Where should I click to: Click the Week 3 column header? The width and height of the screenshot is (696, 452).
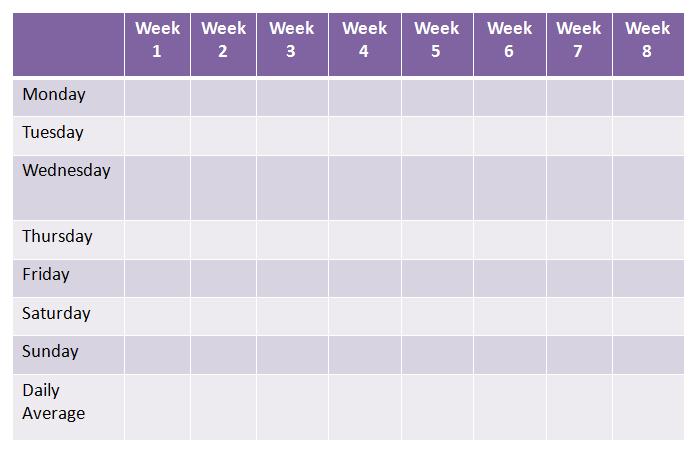point(291,40)
